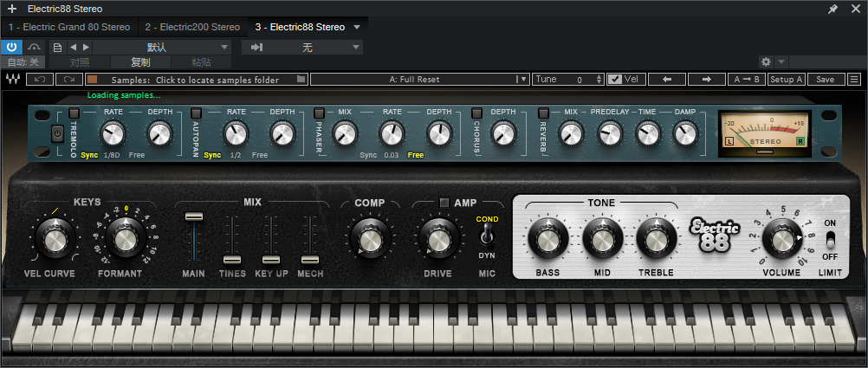This screenshot has height=368, width=868.
Task: Copy setup A to B
Action: (x=747, y=79)
